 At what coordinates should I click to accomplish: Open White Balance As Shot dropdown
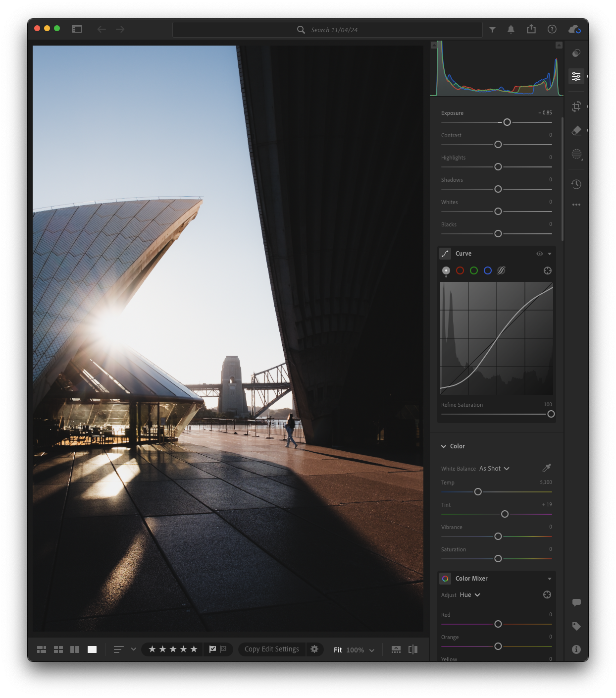tap(494, 468)
